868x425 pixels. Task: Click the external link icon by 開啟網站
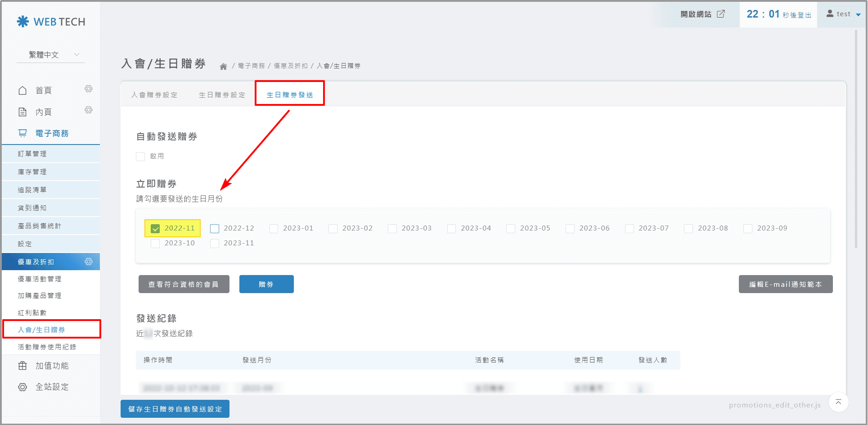click(x=721, y=14)
